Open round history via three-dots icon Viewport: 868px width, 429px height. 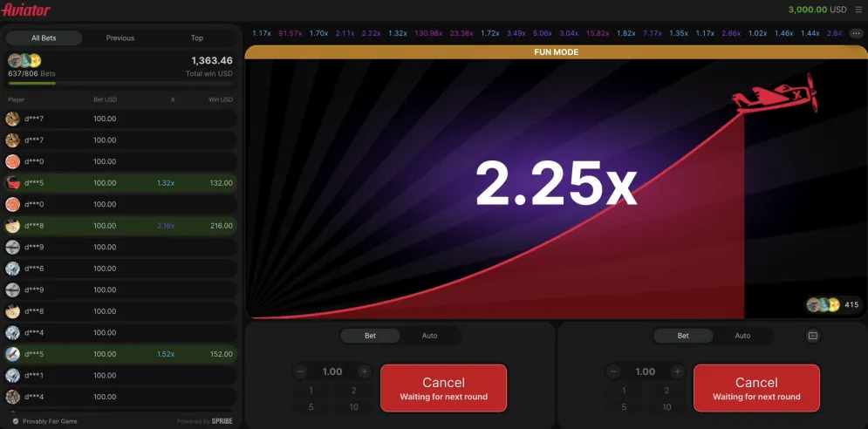tap(854, 33)
